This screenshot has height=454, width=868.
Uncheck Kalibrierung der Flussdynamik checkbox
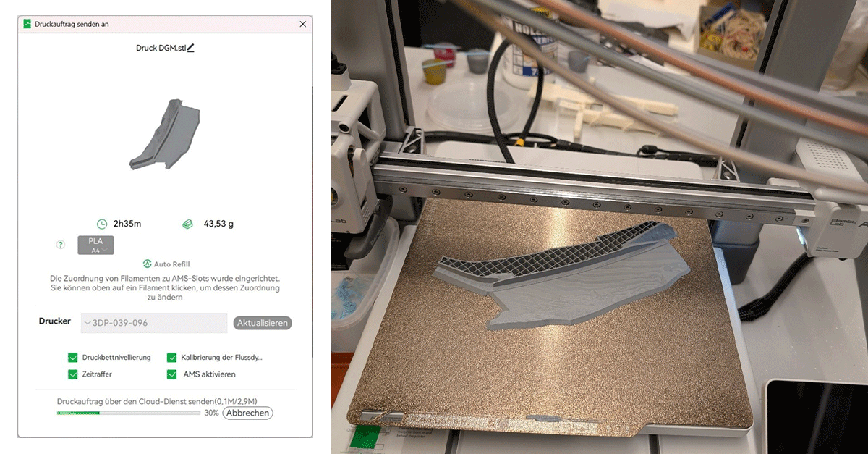tap(171, 358)
